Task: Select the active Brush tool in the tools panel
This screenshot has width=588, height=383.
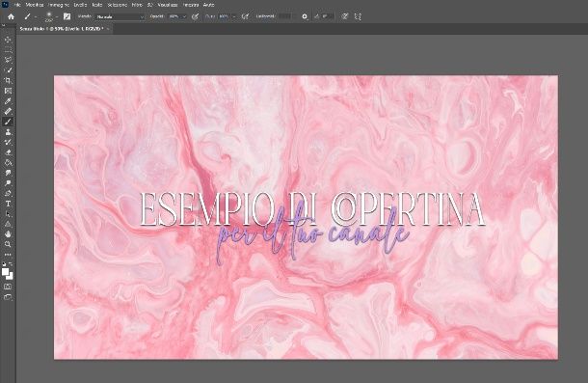Action: (8, 122)
